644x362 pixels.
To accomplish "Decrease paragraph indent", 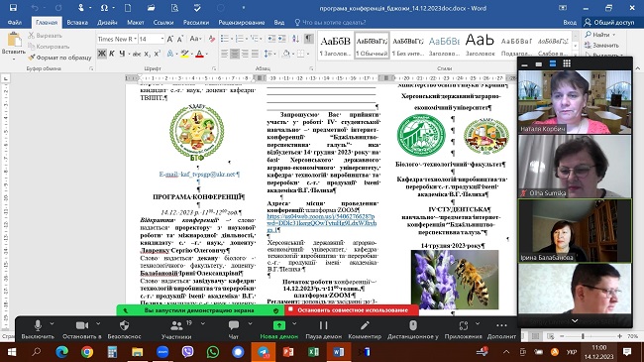I will point(271,39).
